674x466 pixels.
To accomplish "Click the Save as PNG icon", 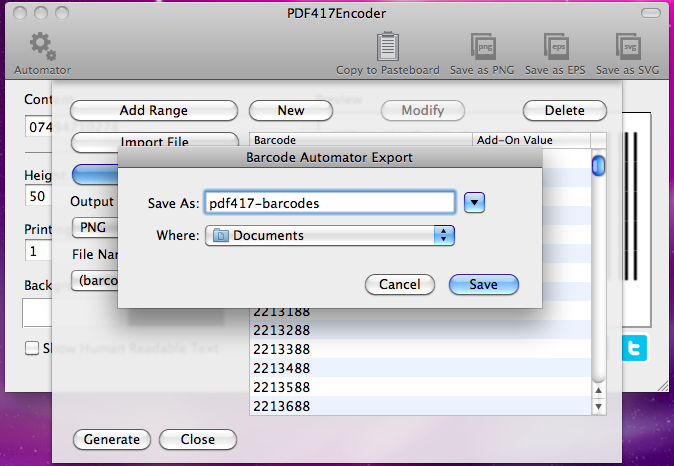I will coord(482,46).
